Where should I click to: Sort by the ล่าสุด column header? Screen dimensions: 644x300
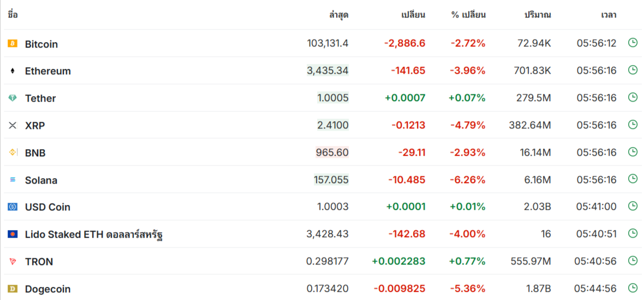(338, 15)
